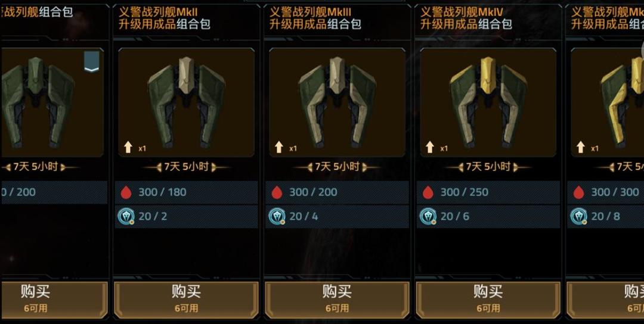Viewport: 644px width, 324px height.
Task: Click the blue crystal token icon 20 / 2
Action: click(126, 216)
